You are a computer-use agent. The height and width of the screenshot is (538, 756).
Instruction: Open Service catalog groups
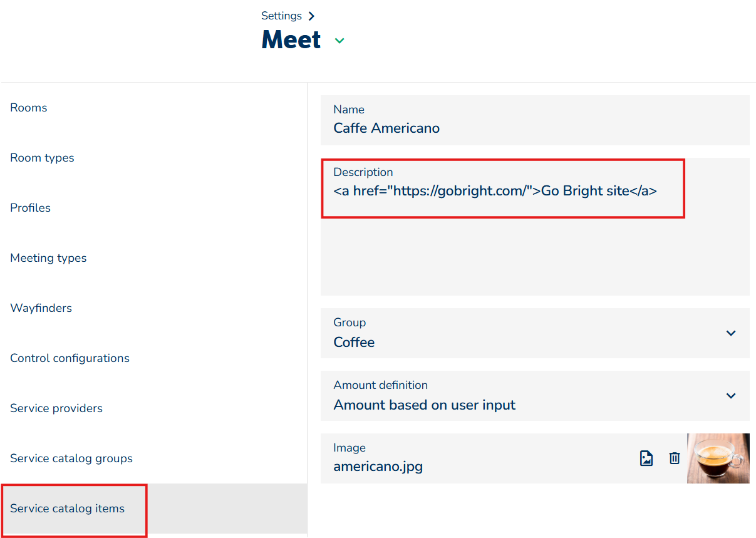click(x=71, y=458)
